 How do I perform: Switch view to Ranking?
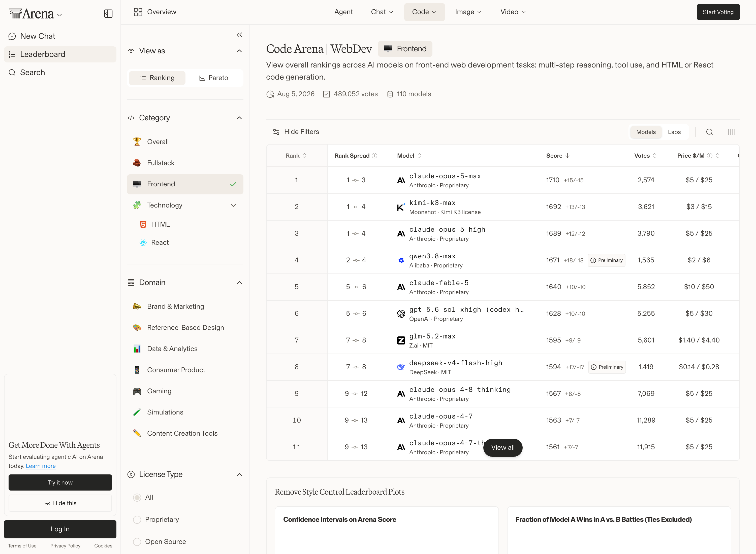[x=157, y=78]
